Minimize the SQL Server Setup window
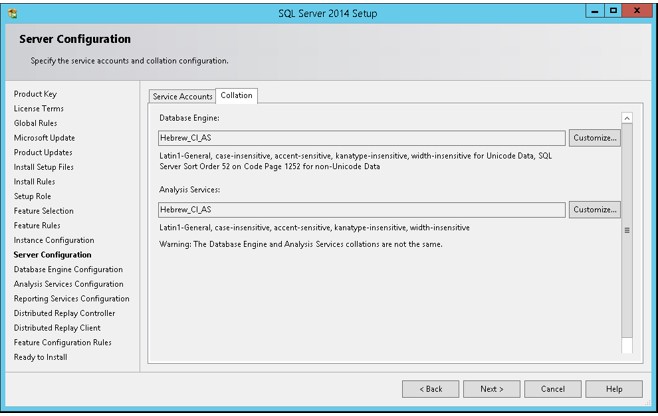Viewport: 658px width, 416px height. 595,11
